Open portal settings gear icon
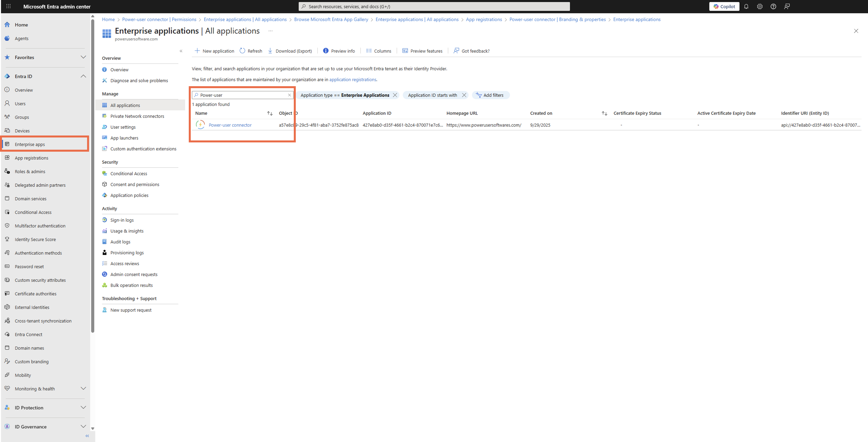 click(x=759, y=6)
